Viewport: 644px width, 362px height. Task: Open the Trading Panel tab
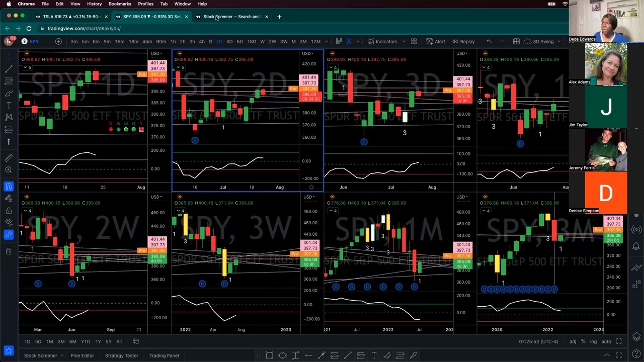164,355
